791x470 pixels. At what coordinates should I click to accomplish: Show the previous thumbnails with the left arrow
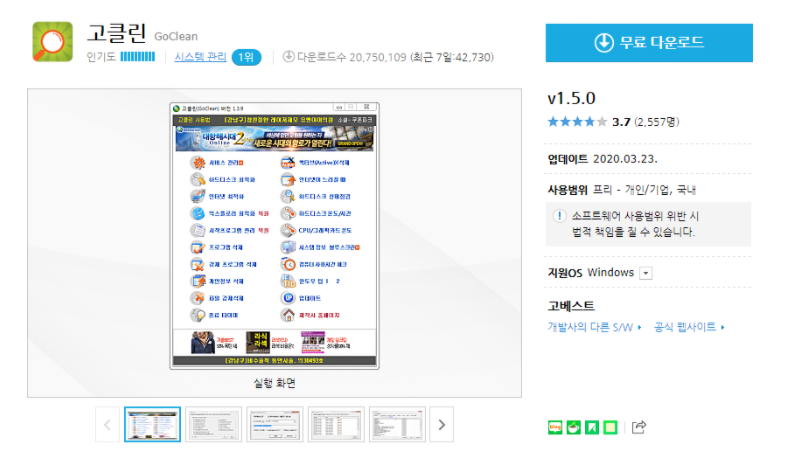coord(107,425)
